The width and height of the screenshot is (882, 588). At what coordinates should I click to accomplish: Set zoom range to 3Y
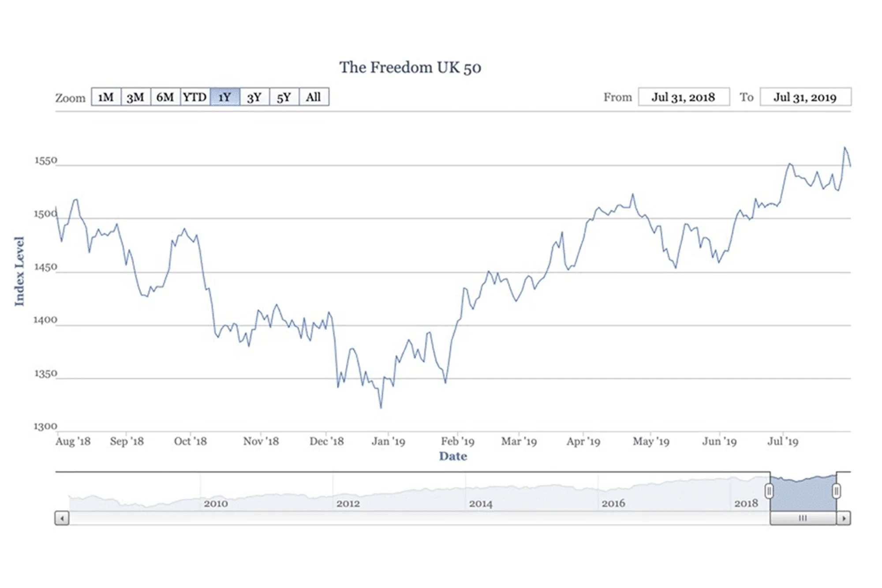click(x=254, y=97)
